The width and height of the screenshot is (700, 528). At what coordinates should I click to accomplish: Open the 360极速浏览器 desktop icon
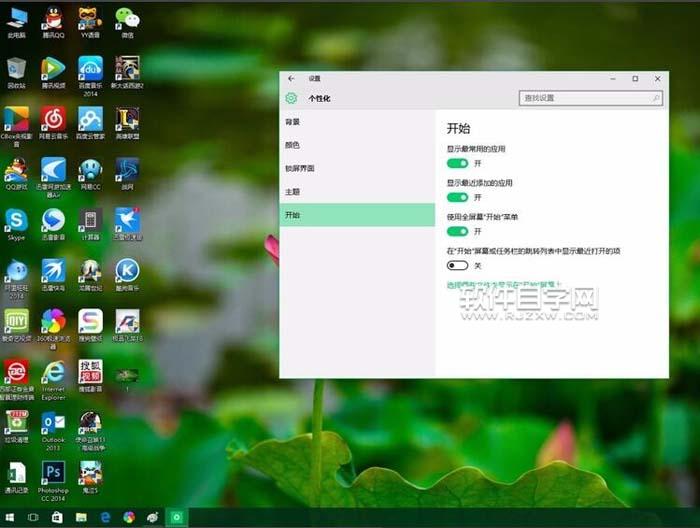(x=54, y=329)
